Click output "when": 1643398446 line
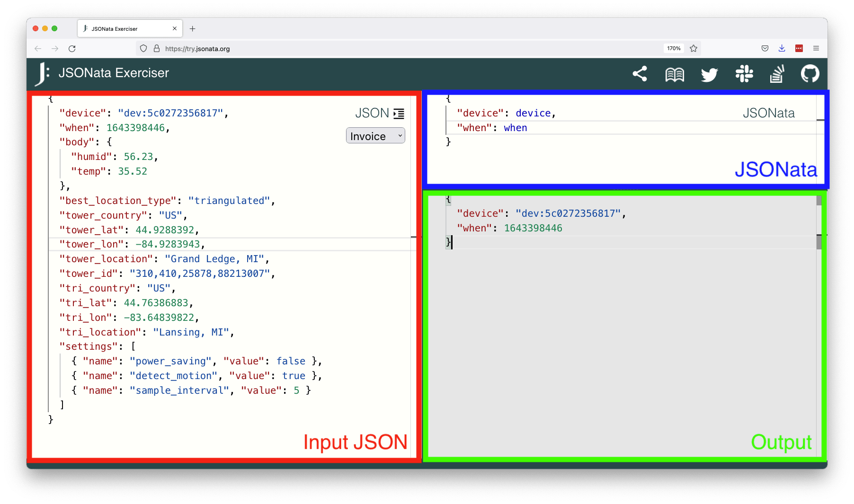Screen dimensions: 854x504 pyautogui.click(x=509, y=228)
